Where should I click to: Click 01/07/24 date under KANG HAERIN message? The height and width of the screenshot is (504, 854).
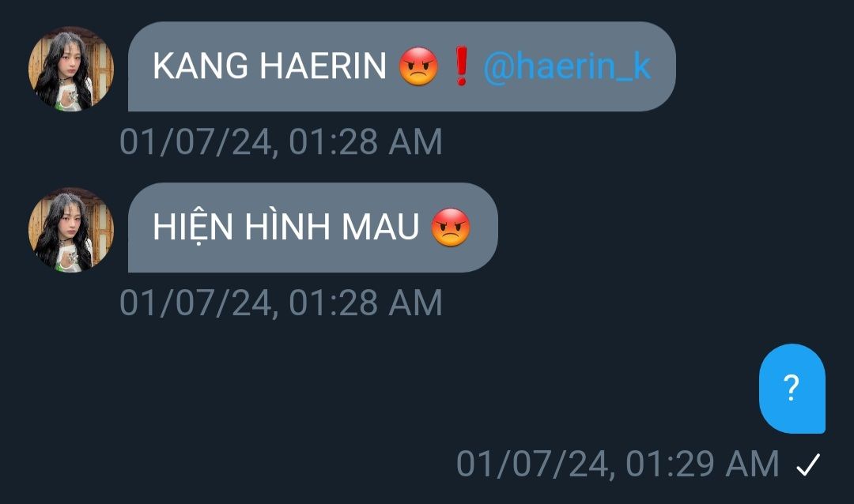195,142
